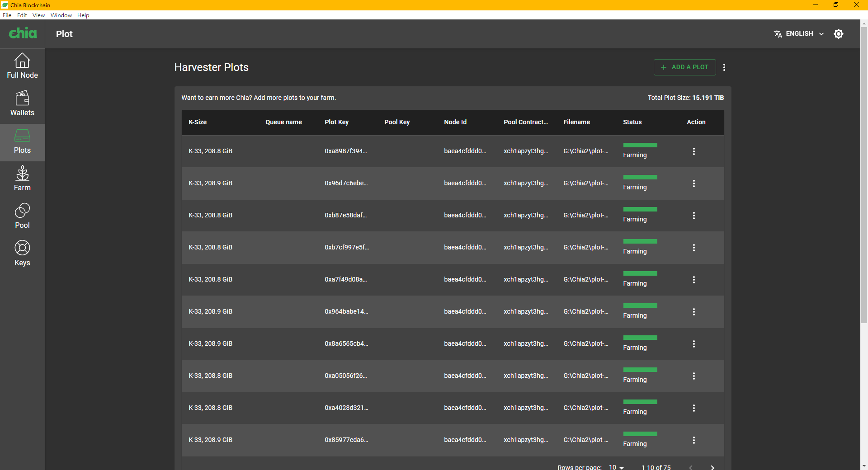Click the language translate icon
The height and width of the screenshot is (470, 868).
click(x=778, y=34)
